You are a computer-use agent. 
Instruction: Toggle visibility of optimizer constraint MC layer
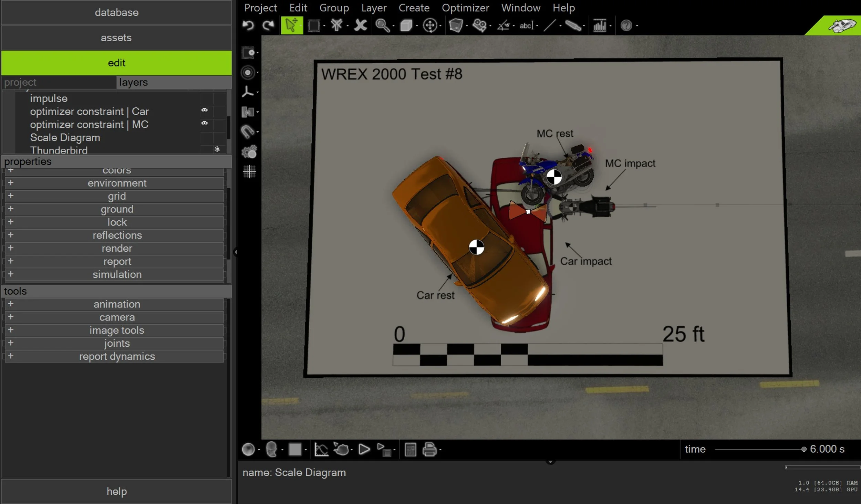pyautogui.click(x=205, y=123)
